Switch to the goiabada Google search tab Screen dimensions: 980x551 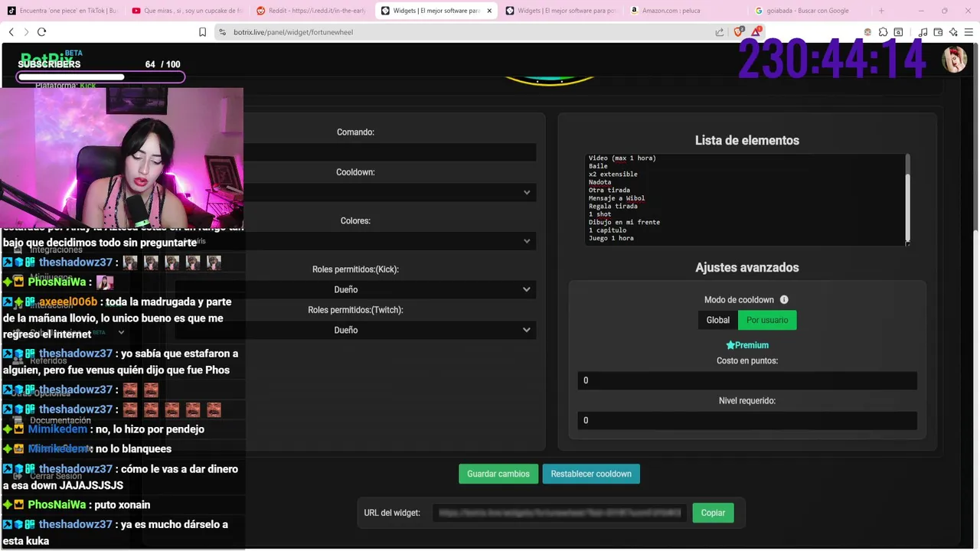pos(810,11)
